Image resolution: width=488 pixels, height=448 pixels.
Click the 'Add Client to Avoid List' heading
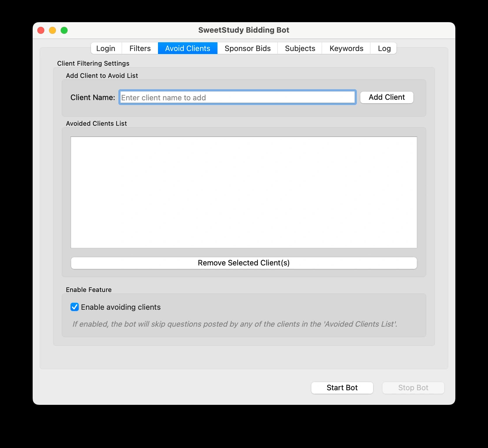point(102,76)
